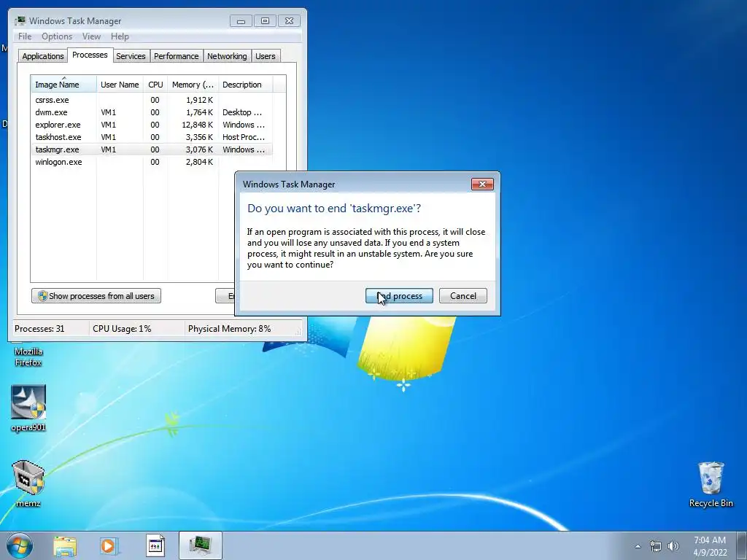Close the main Windows Task Manager window
747x560 pixels.
289,21
